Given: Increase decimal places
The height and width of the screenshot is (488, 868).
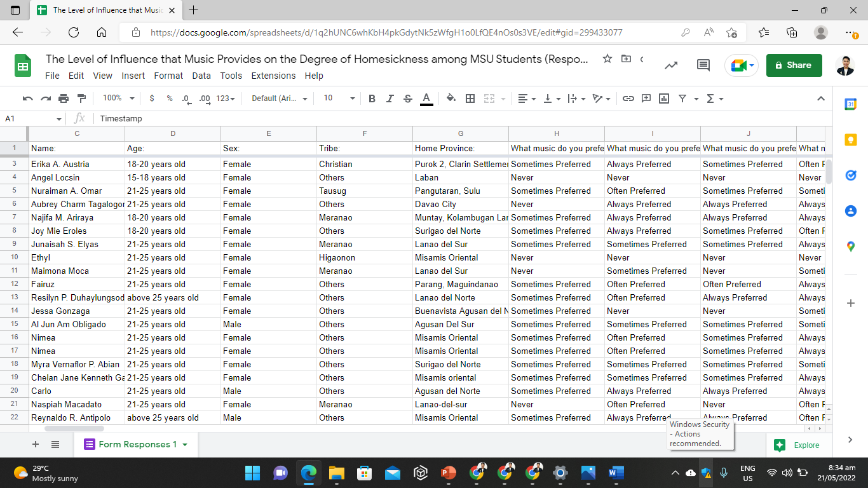Looking at the screenshot, I should click(x=205, y=98).
